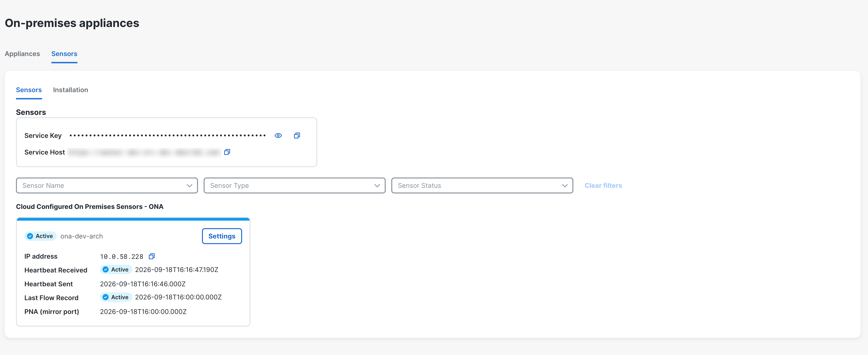Copy IP address 10.0.58.228
Viewport: 868px width, 355px height.
point(152,256)
